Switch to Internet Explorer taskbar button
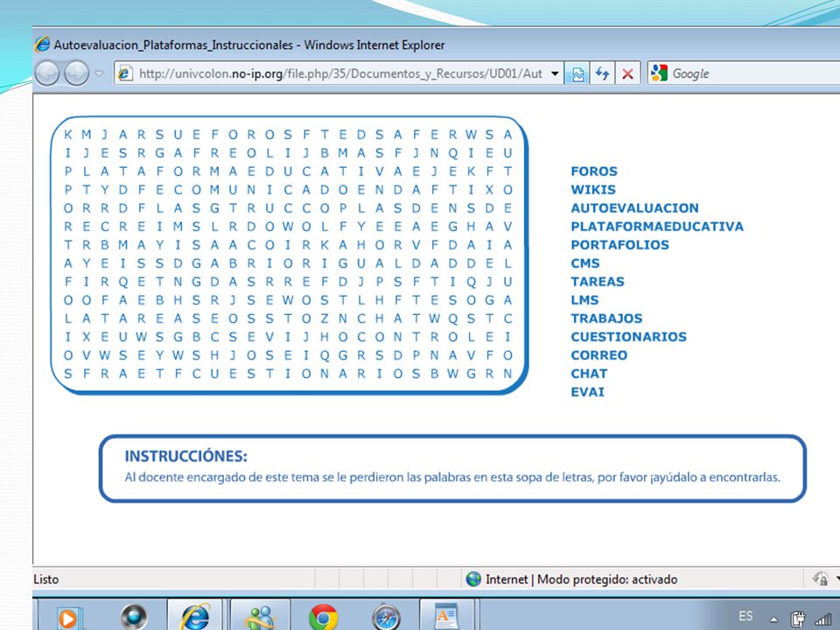Viewport: 840px width, 630px height. [x=196, y=616]
